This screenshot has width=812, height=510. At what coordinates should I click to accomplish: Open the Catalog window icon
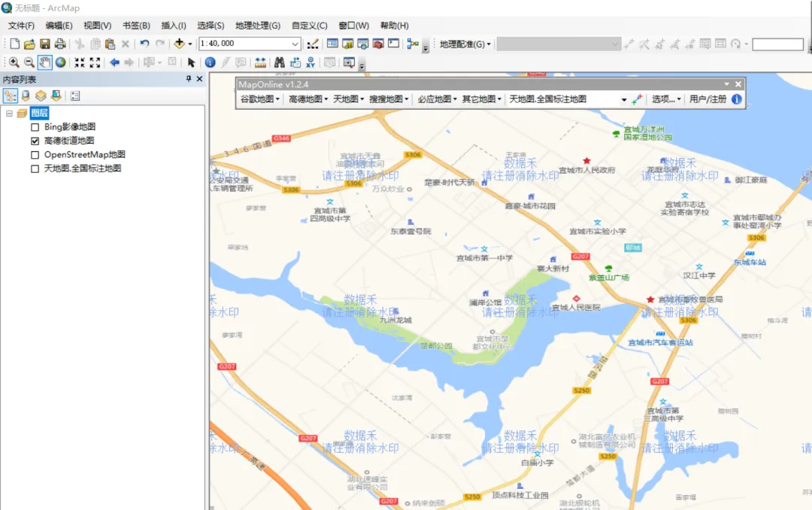pyautogui.click(x=348, y=44)
